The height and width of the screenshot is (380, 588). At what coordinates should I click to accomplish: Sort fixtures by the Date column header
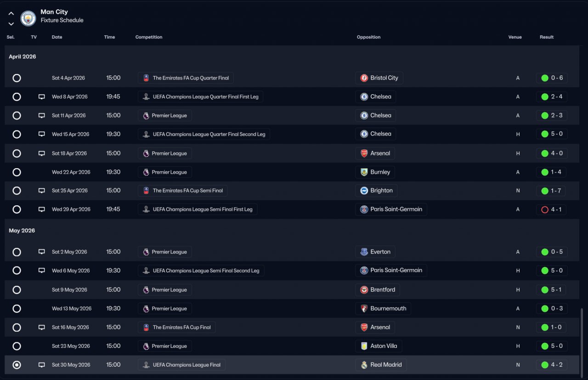click(57, 37)
